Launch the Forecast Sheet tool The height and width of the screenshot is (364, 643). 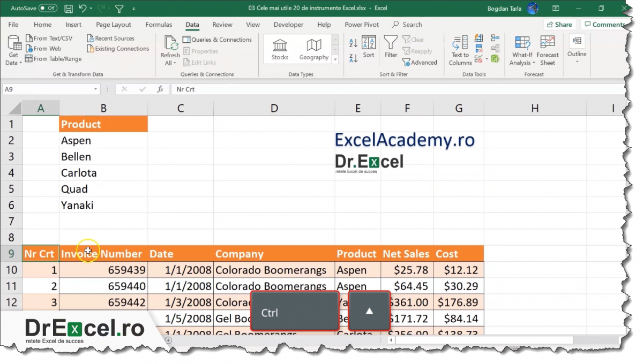547,50
